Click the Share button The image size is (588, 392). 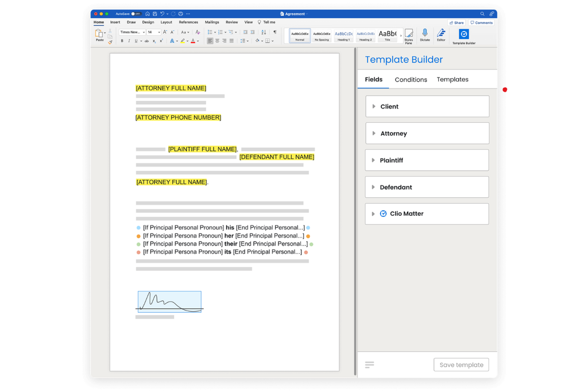tap(457, 23)
